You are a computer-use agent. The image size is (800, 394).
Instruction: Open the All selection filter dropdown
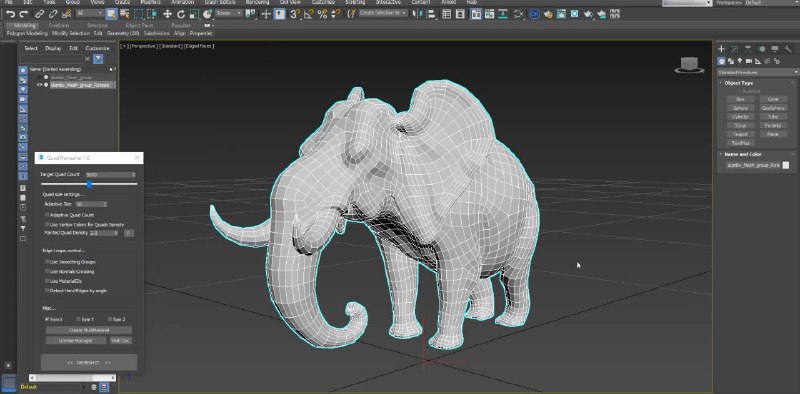[x=90, y=13]
